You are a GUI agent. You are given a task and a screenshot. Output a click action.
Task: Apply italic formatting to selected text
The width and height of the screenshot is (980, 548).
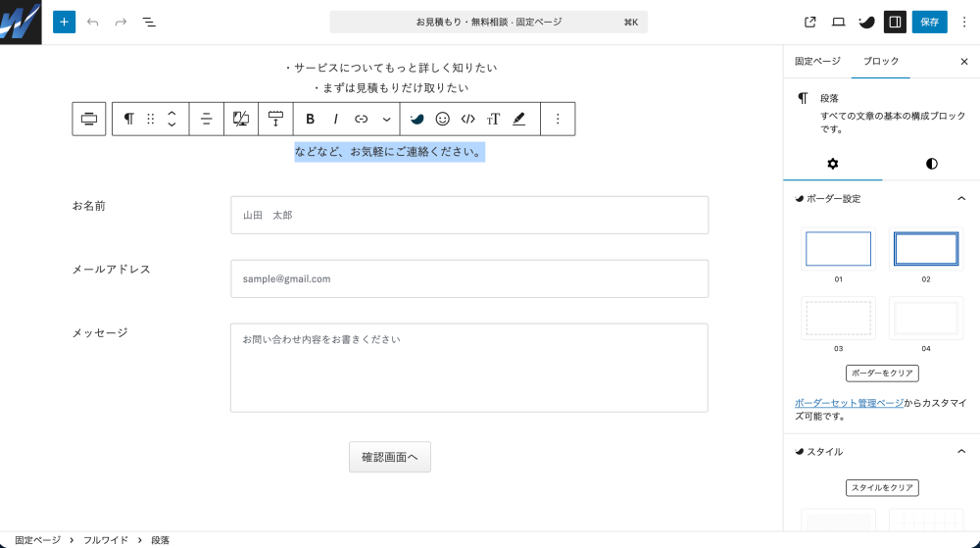coord(335,119)
